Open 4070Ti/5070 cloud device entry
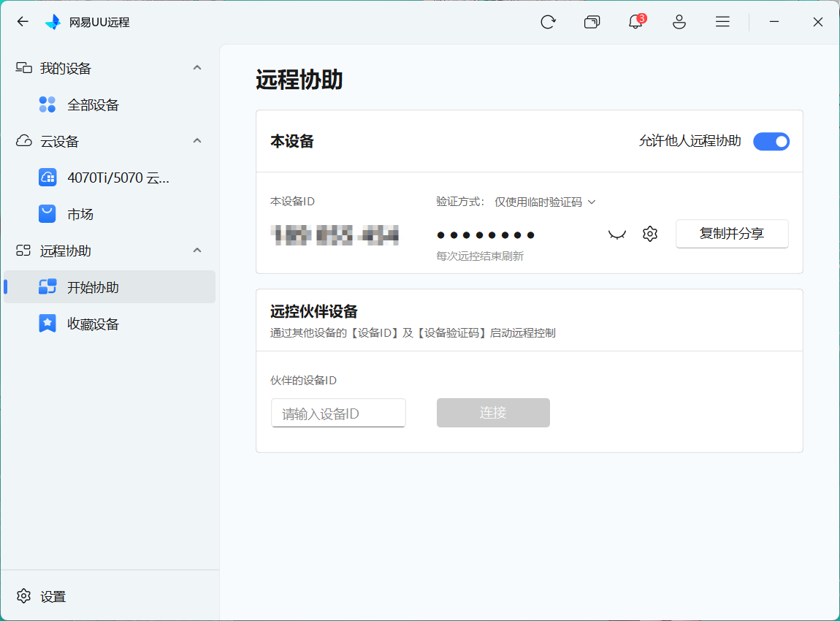The height and width of the screenshot is (621, 840). pos(110,178)
